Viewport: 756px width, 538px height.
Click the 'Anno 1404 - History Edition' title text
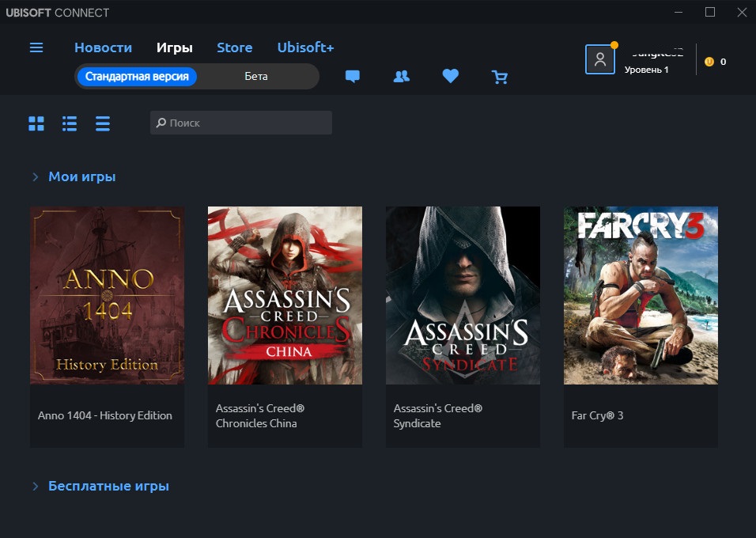click(105, 415)
